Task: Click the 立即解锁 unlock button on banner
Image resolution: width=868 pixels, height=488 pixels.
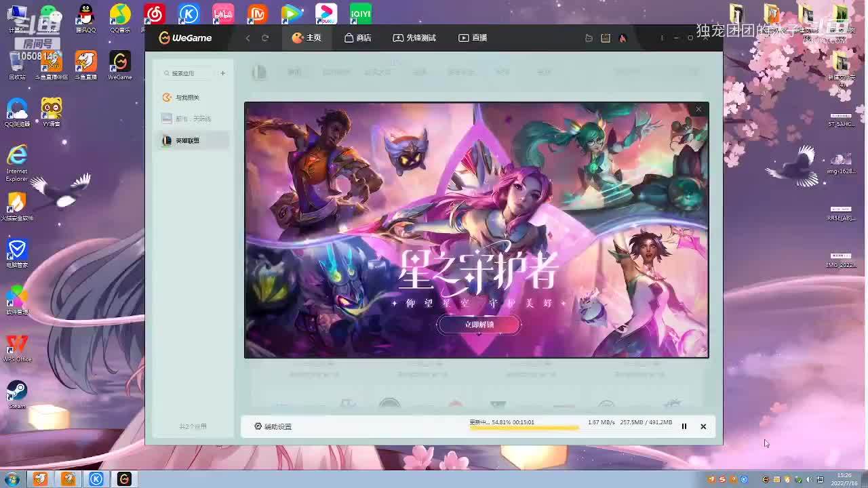Action: pyautogui.click(x=479, y=325)
